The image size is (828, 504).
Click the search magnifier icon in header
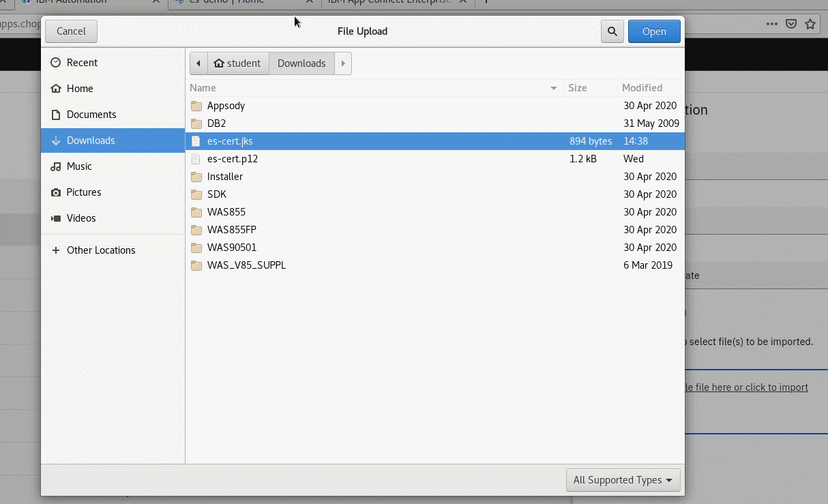point(612,31)
